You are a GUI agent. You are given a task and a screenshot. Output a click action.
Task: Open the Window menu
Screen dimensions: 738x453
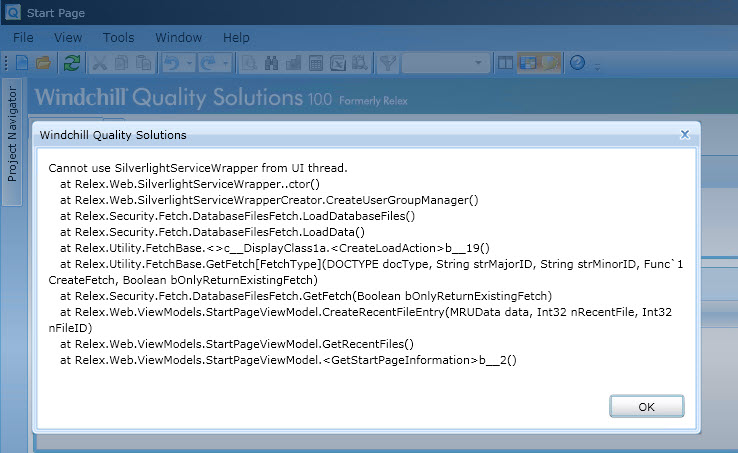[x=178, y=37]
